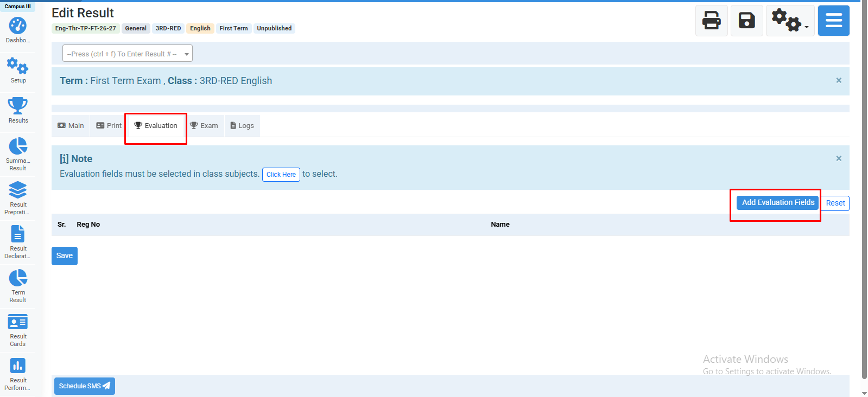Click the Reg No column header

[88, 225]
